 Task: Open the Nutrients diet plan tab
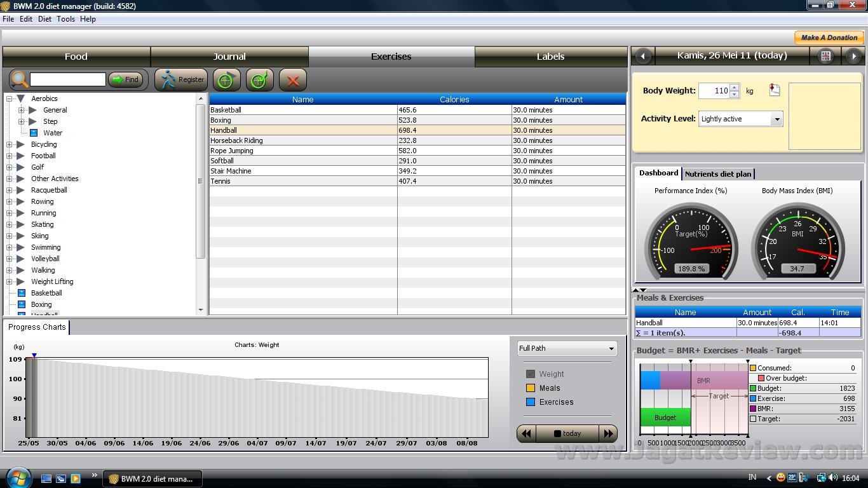(x=718, y=173)
